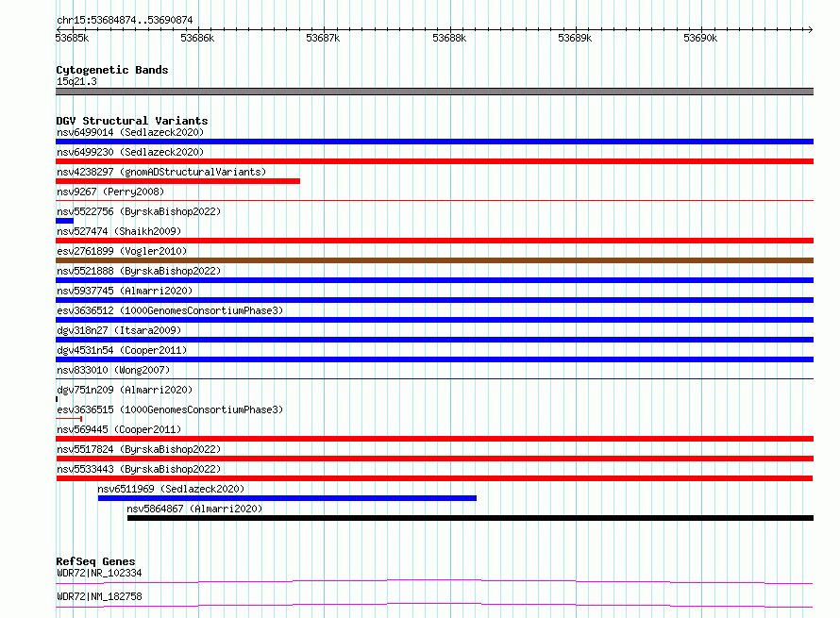
Task: Open the esv3636512 1000Genomes blue bar
Action: tap(434, 320)
